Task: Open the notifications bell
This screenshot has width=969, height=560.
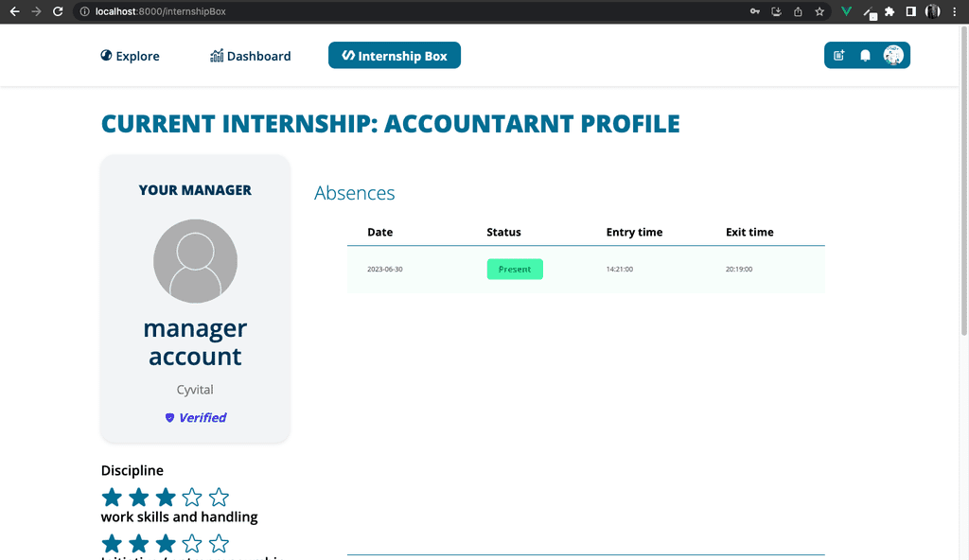Action: pyautogui.click(x=865, y=56)
